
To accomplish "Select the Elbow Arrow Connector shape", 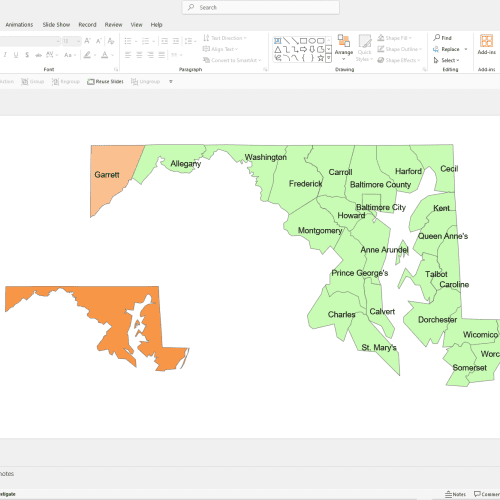I will pyautogui.click(x=295, y=50).
